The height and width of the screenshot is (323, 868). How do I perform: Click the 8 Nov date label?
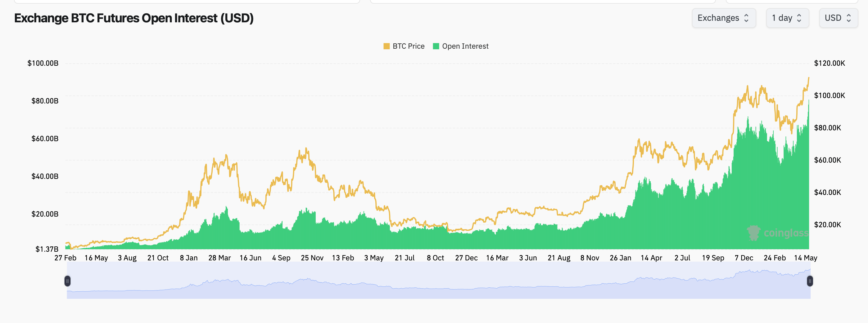[x=590, y=258]
